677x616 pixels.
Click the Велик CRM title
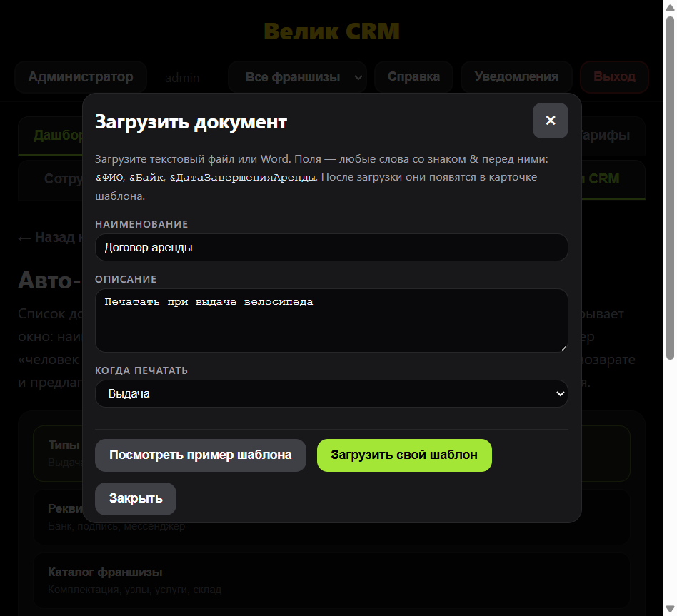click(331, 31)
